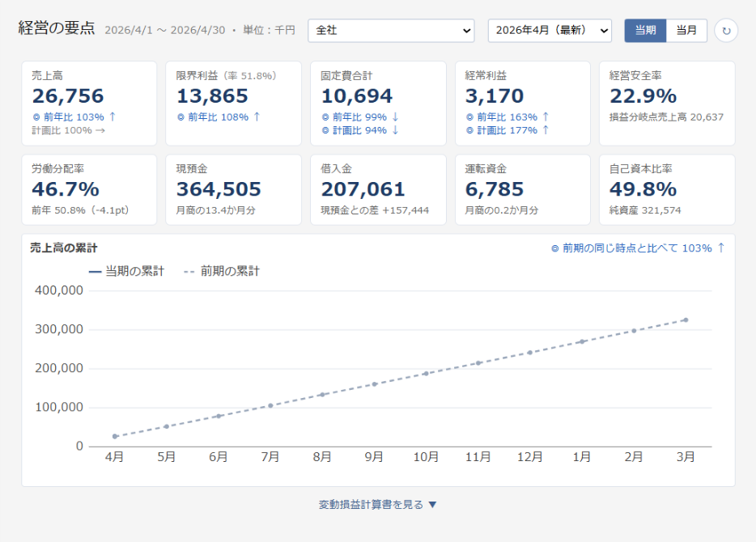756x542 pixels.
Task: Click the circular refresh icon button
Action: [726, 31]
